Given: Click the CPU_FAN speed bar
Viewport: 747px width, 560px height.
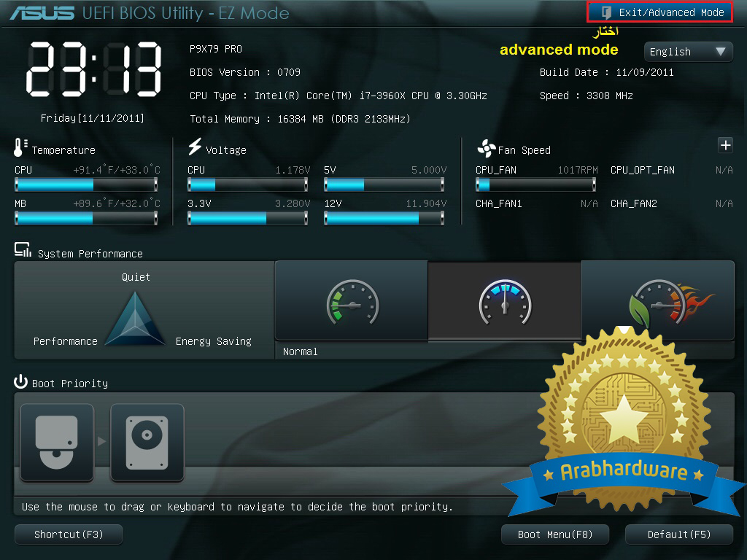Looking at the screenshot, I should [535, 184].
